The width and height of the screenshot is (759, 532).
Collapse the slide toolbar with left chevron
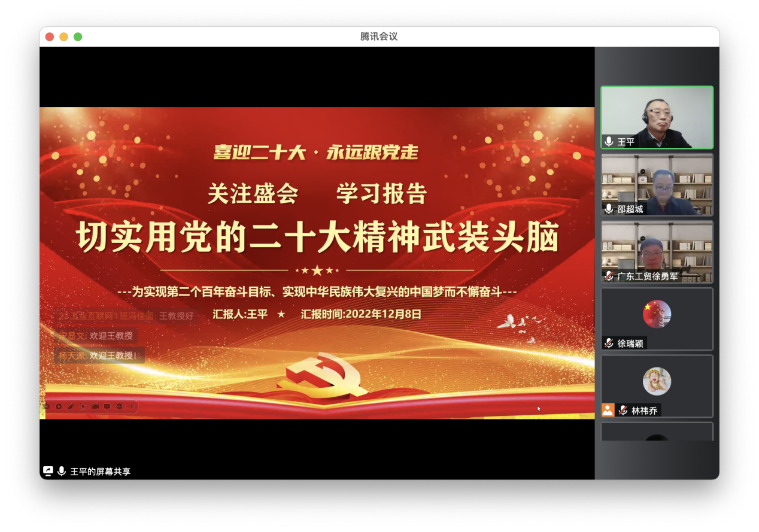coord(132,406)
